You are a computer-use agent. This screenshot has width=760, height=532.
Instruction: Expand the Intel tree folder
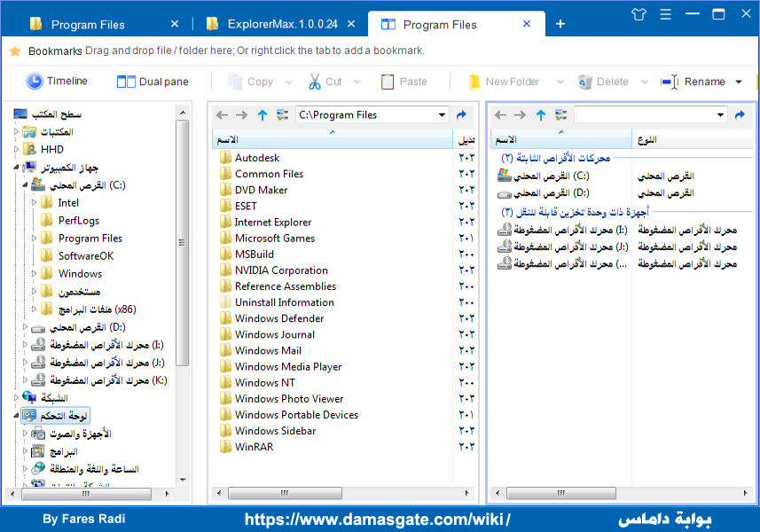pyautogui.click(x=34, y=202)
